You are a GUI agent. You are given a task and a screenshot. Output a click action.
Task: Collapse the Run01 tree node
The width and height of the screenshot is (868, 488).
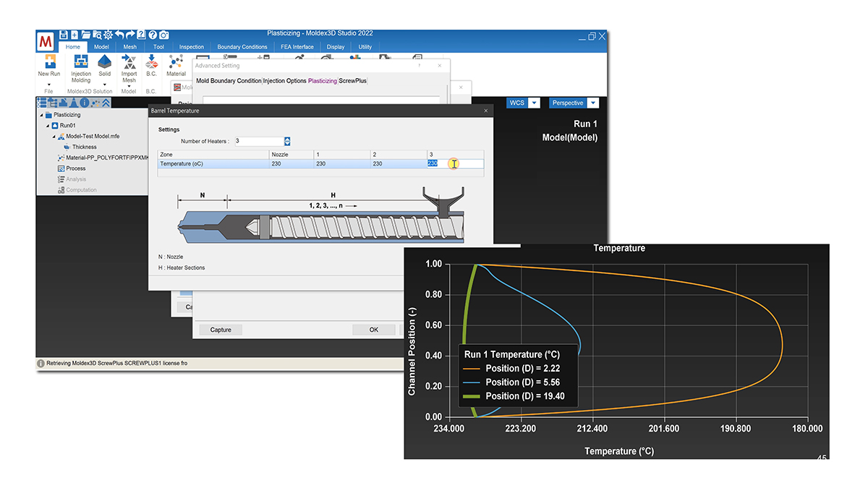(x=47, y=126)
